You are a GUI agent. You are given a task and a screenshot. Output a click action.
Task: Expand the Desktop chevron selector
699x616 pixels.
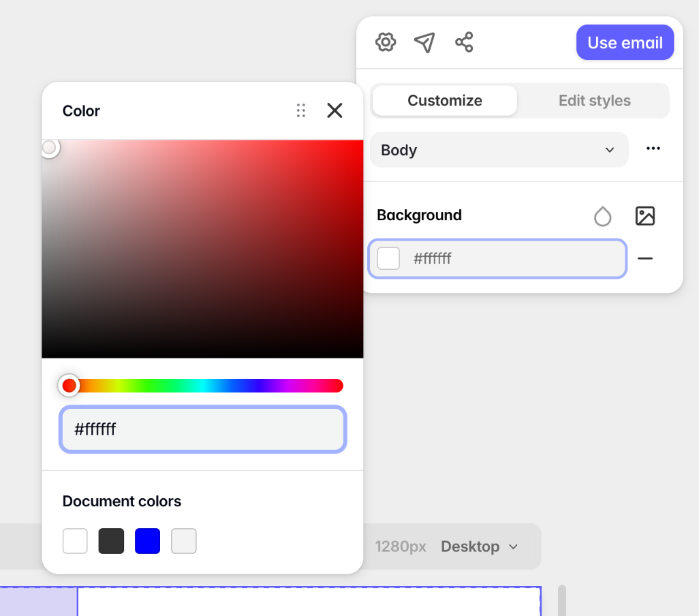[514, 546]
